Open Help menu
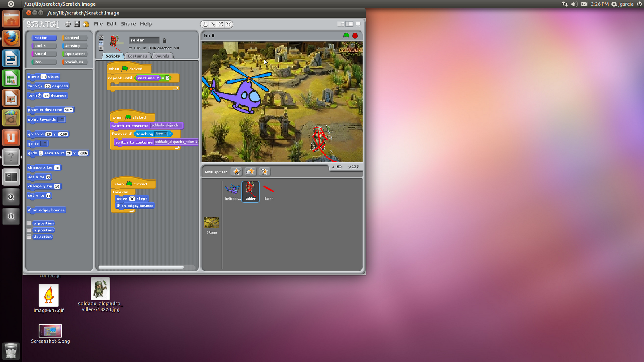This screenshot has width=644, height=362. 146,24
